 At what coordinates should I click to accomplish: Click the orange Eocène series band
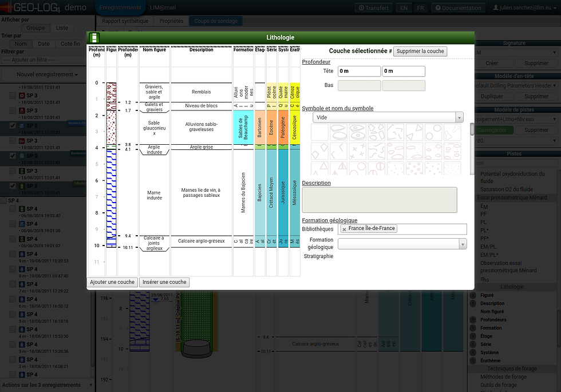pyautogui.click(x=271, y=127)
